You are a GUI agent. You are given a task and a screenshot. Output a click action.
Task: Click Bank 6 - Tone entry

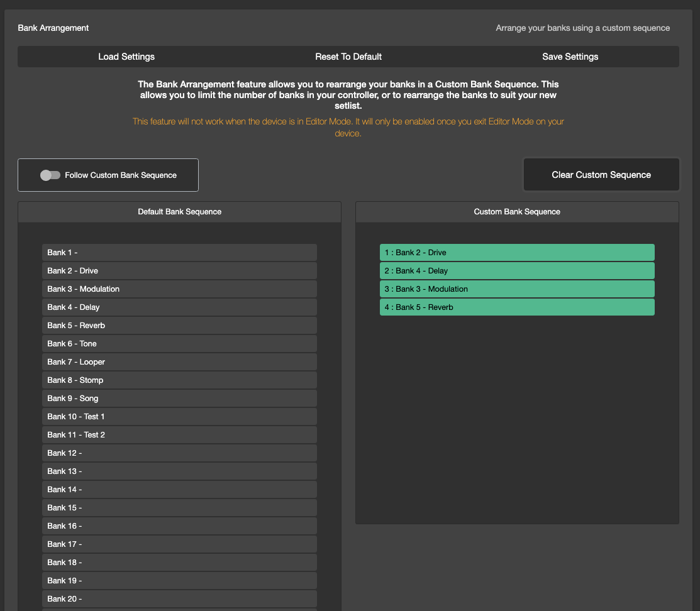point(179,344)
